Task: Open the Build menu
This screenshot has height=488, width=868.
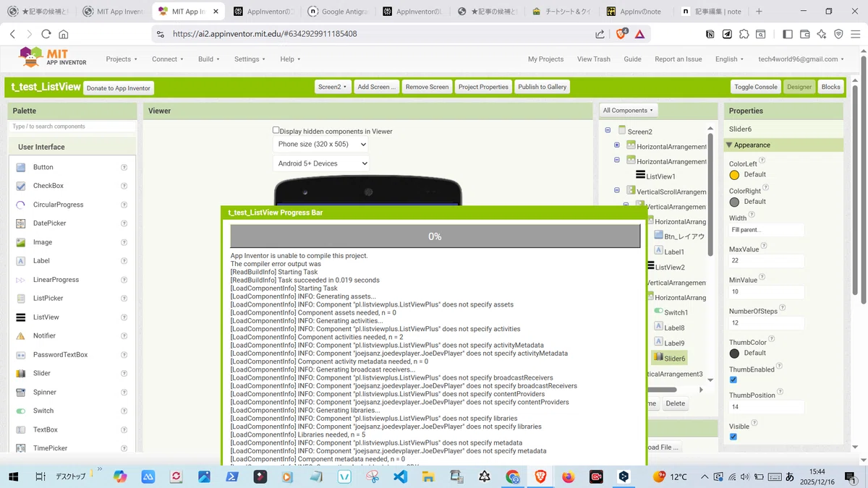Action: [208, 59]
